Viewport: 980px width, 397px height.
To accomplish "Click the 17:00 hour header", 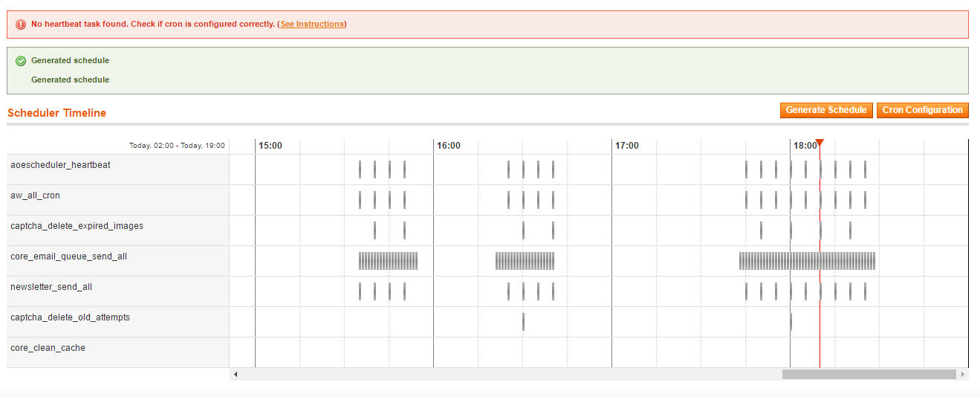I will click(x=627, y=146).
